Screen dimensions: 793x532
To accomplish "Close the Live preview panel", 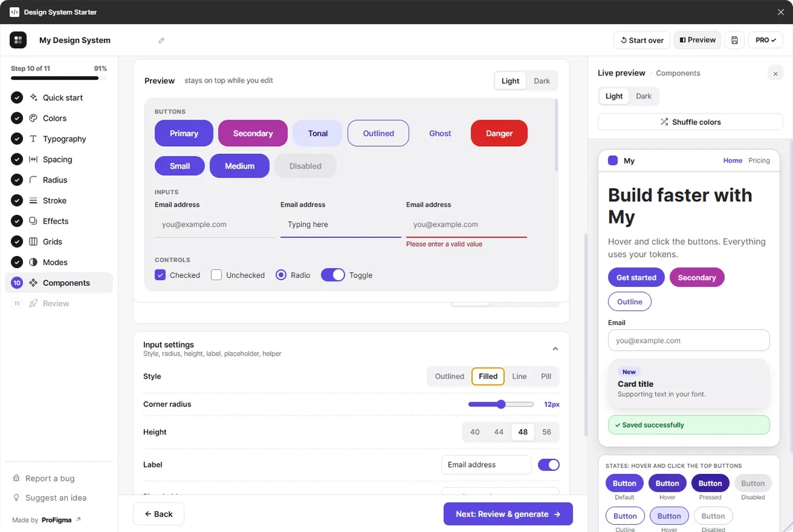I will [x=775, y=73].
